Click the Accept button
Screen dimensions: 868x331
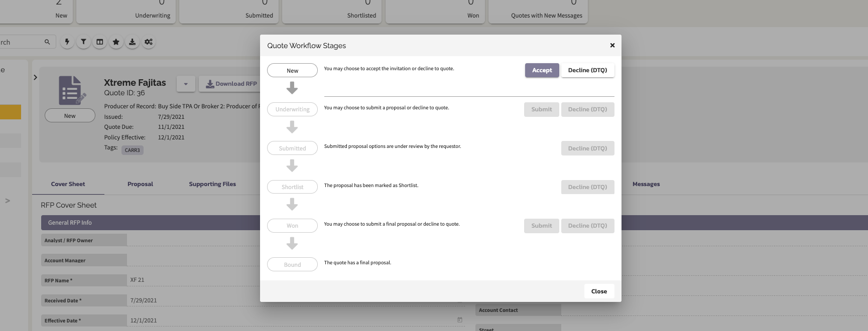point(542,70)
